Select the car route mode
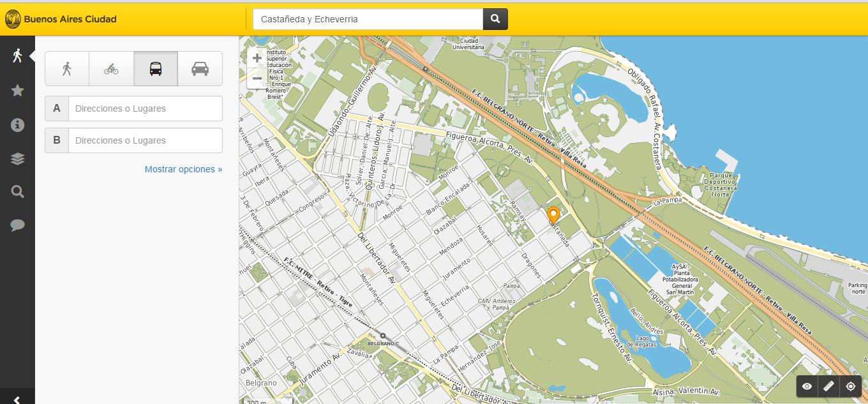 (200, 69)
